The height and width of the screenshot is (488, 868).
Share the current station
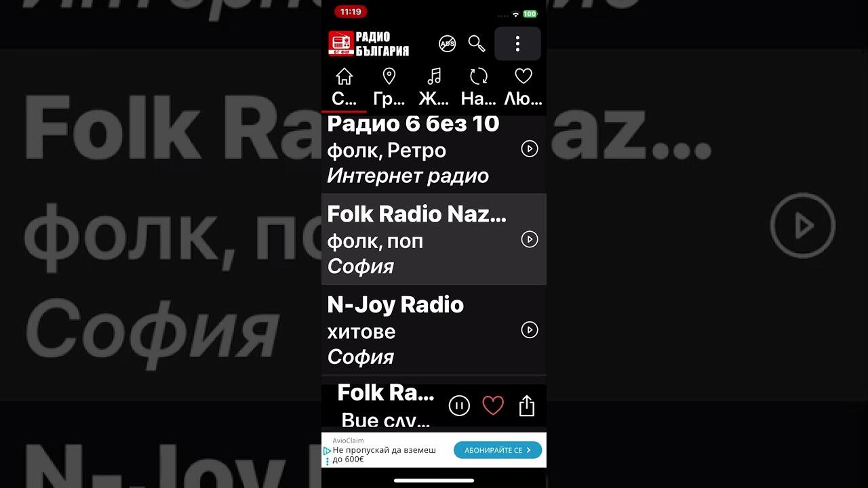pyautogui.click(x=527, y=406)
